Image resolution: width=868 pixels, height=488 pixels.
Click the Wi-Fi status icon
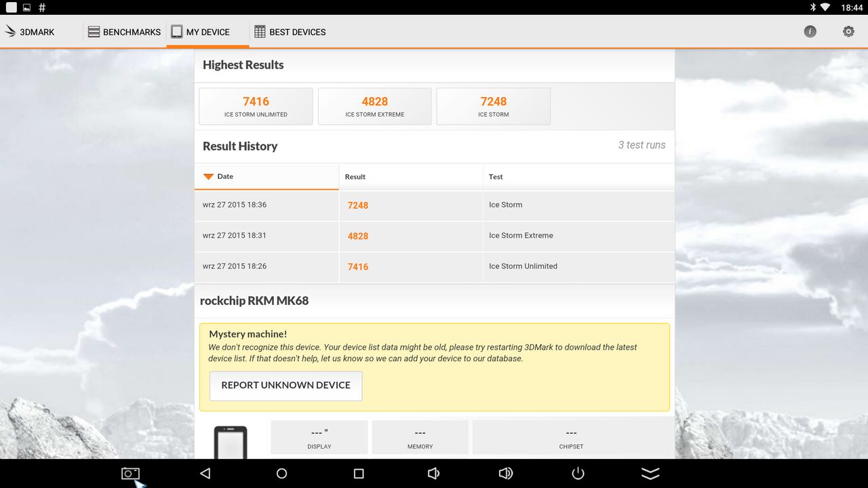click(x=826, y=7)
